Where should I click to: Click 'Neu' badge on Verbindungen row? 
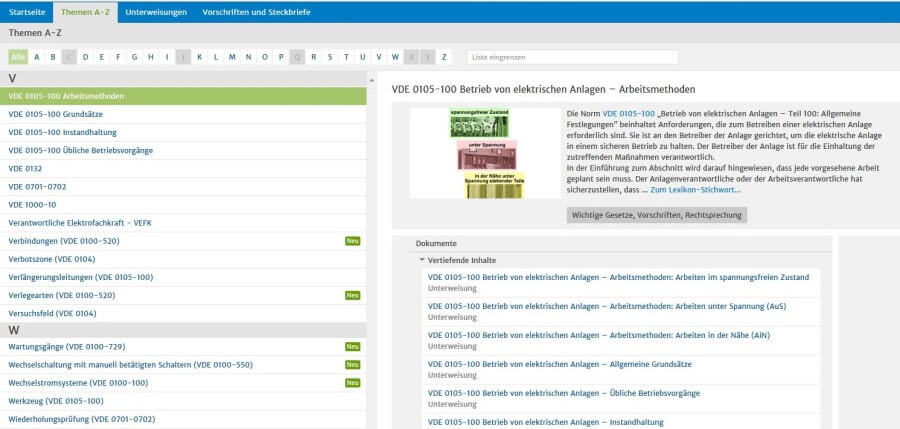[352, 241]
